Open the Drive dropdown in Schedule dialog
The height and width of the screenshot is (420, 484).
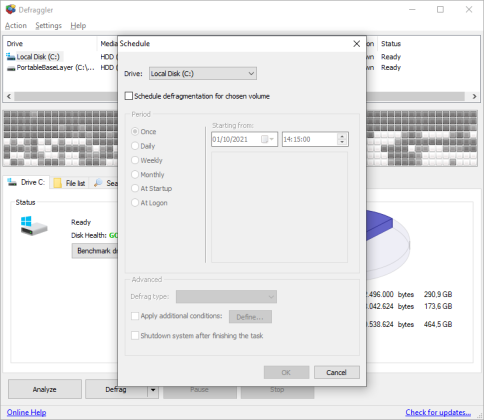pyautogui.click(x=203, y=73)
